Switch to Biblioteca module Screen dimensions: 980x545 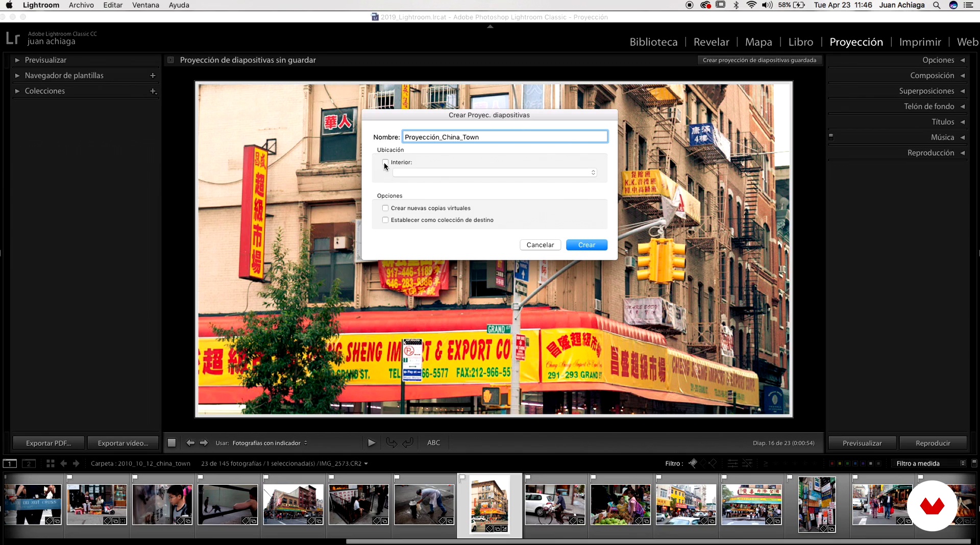click(653, 42)
